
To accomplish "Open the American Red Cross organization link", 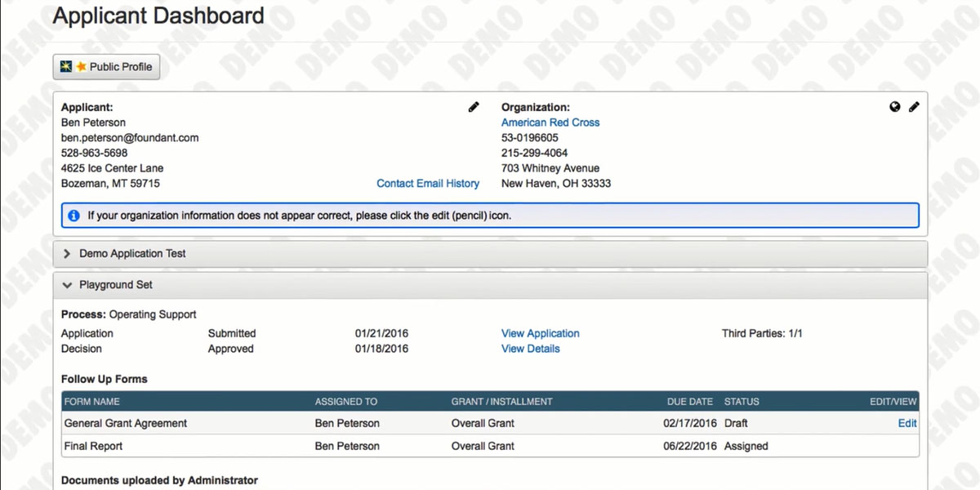I will (x=550, y=122).
